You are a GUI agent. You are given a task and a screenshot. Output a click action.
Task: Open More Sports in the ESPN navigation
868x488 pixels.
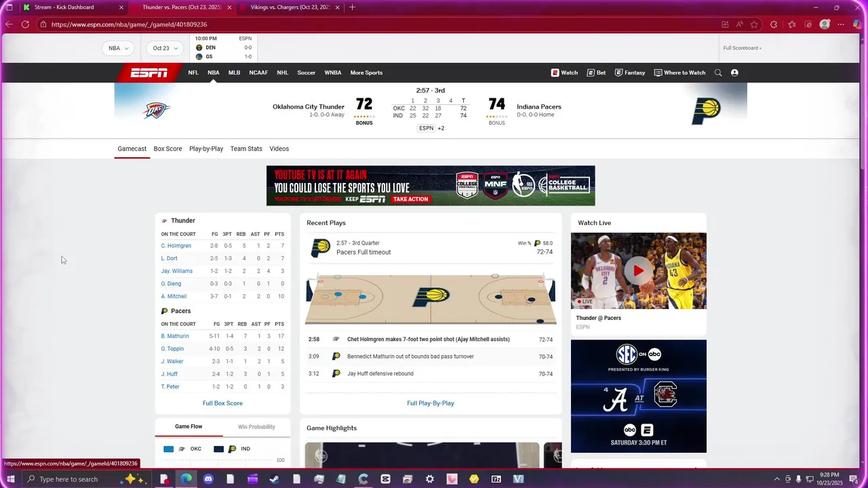tap(366, 73)
